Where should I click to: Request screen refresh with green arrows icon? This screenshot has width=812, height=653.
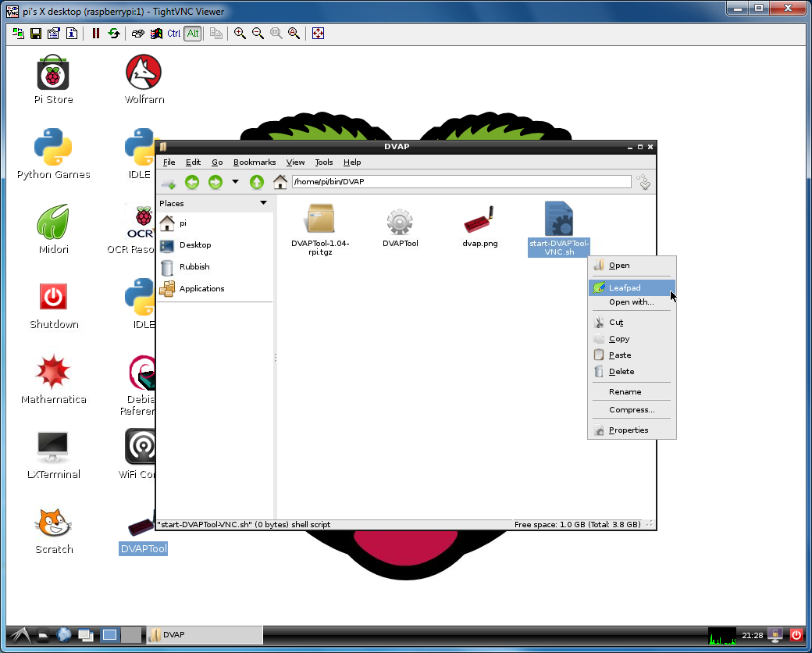tap(113, 34)
